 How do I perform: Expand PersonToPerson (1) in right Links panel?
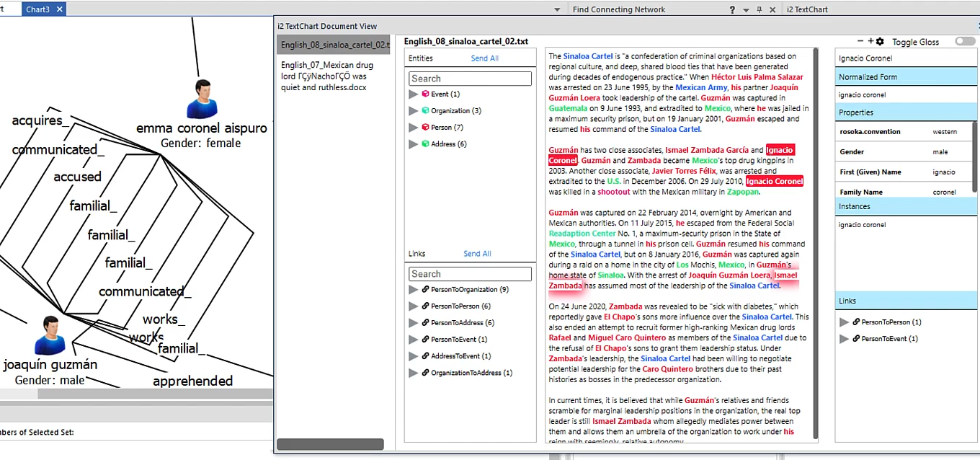point(845,322)
